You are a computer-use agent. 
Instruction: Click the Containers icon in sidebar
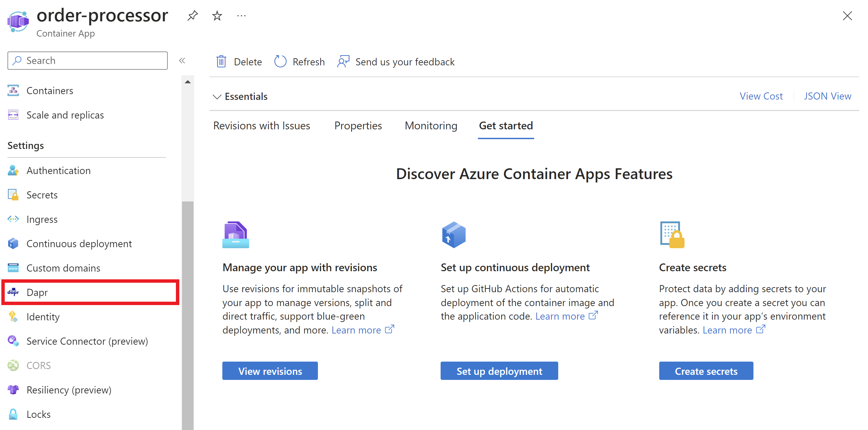pyautogui.click(x=14, y=90)
